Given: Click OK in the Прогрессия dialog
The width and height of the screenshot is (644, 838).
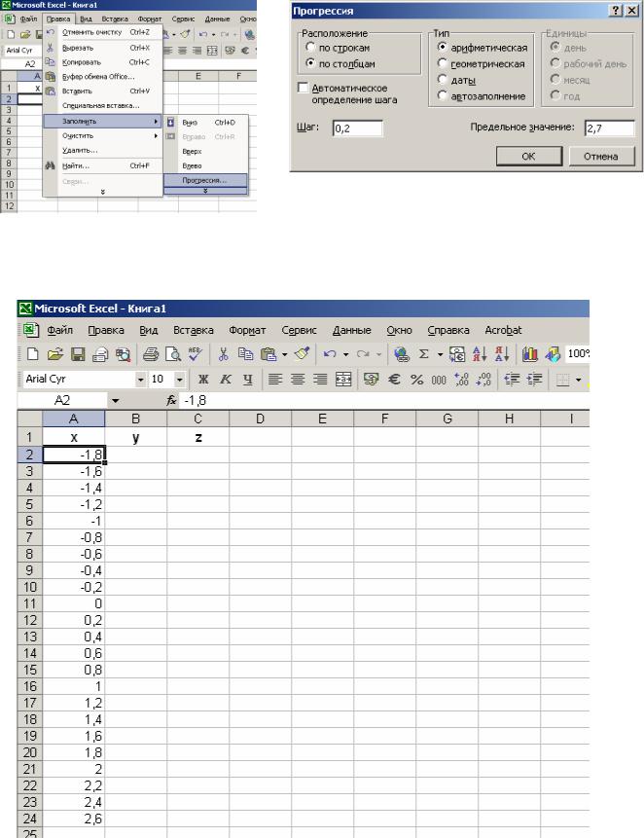Looking at the screenshot, I should pos(528,156).
